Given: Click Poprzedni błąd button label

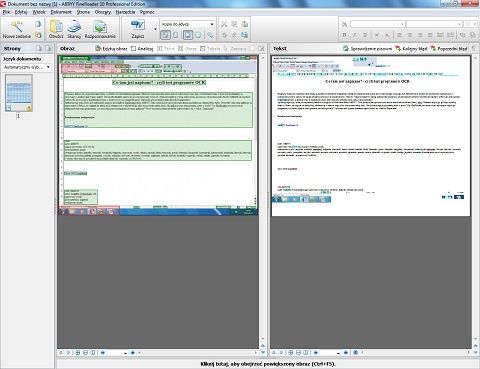Looking at the screenshot, I should tap(452, 49).
